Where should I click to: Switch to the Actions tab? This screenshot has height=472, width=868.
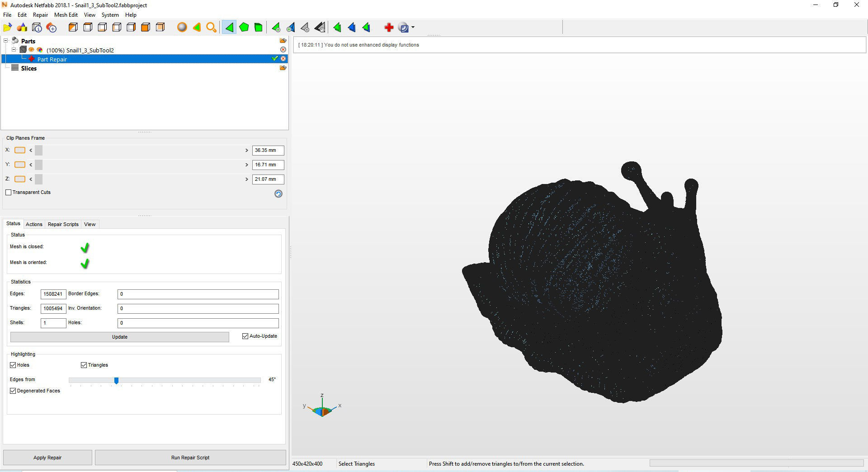34,224
